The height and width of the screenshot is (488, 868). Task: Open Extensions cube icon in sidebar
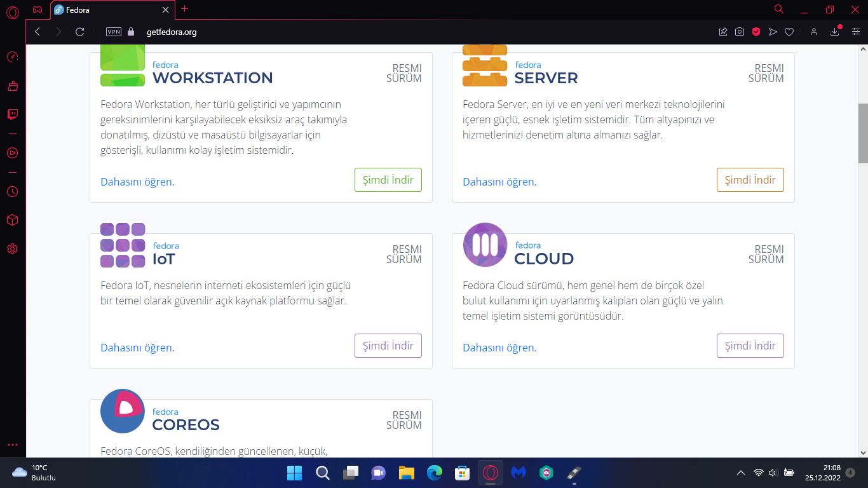12,220
